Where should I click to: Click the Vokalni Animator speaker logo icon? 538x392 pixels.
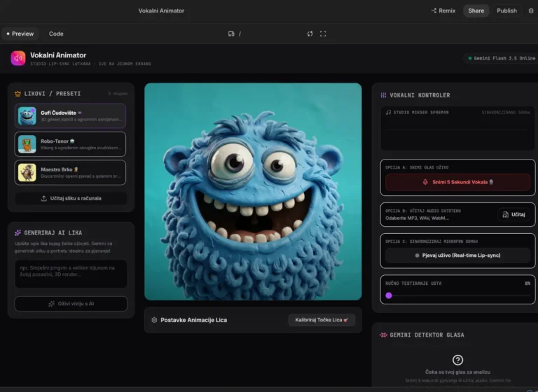point(18,58)
